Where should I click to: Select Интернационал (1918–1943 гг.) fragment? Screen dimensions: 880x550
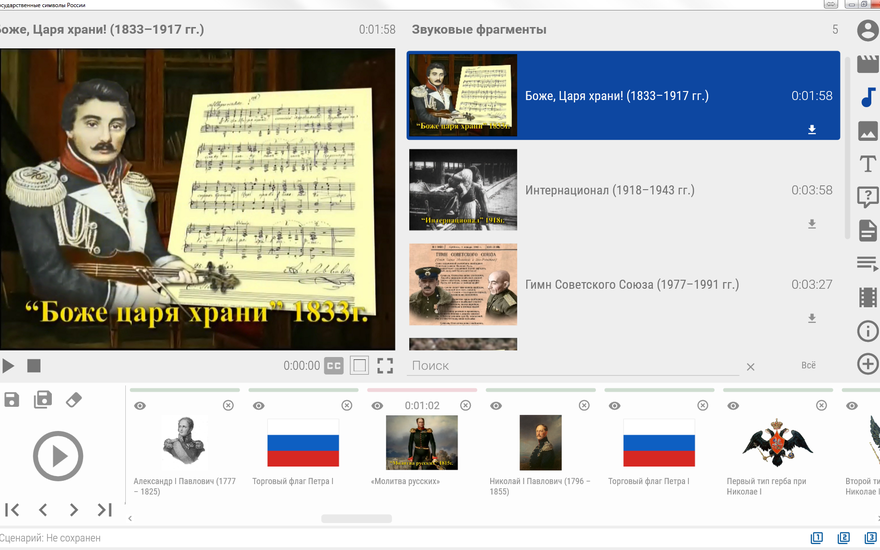tap(623, 190)
